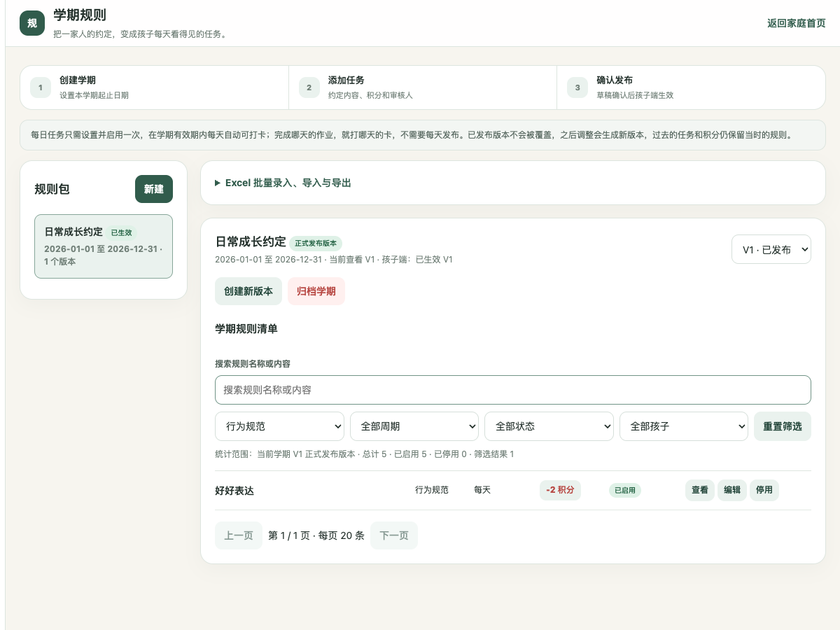The width and height of the screenshot is (840, 630).
Task: Click 编辑 for 好好表达 rule
Action: coord(732,490)
